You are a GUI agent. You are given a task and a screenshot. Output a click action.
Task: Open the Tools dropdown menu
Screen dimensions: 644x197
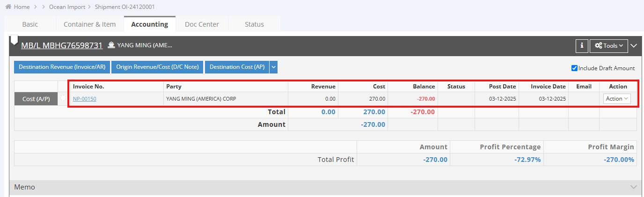[x=608, y=45]
